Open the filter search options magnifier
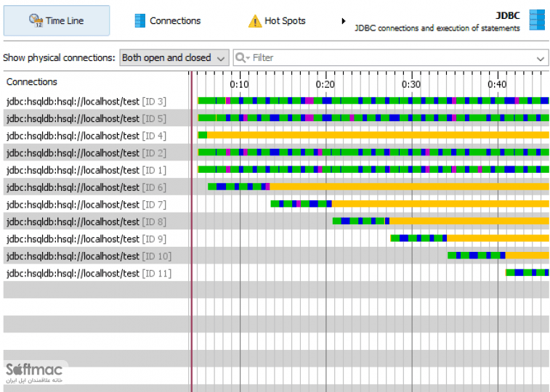This screenshot has width=550, height=392. click(242, 57)
